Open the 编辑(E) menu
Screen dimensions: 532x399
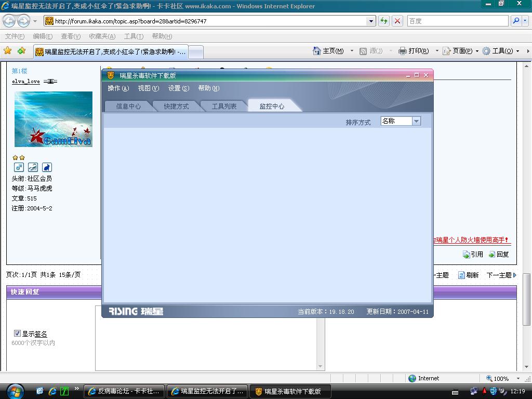point(43,36)
